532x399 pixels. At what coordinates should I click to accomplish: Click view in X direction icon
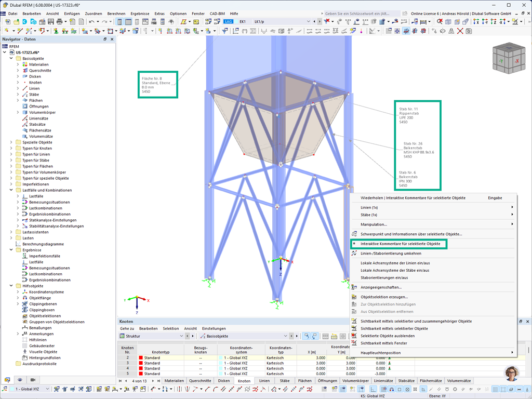tap(476, 22)
